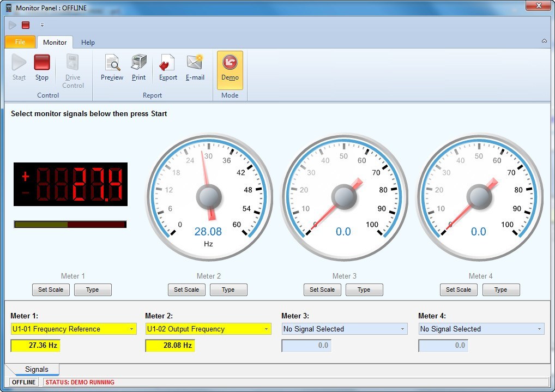This screenshot has height=392, width=555.
Task: Click the 'Meter 2' label under gauge
Action: (x=208, y=276)
